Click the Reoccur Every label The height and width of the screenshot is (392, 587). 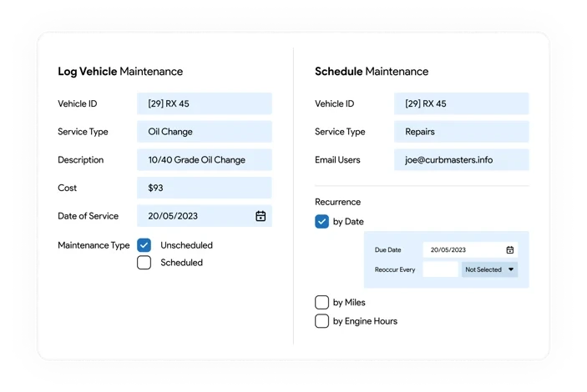[x=395, y=269]
